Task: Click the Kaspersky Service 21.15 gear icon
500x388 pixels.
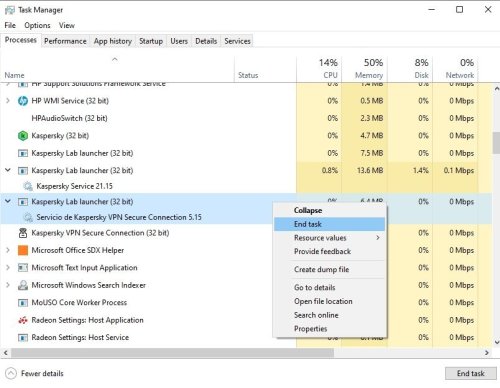Action: [28, 186]
